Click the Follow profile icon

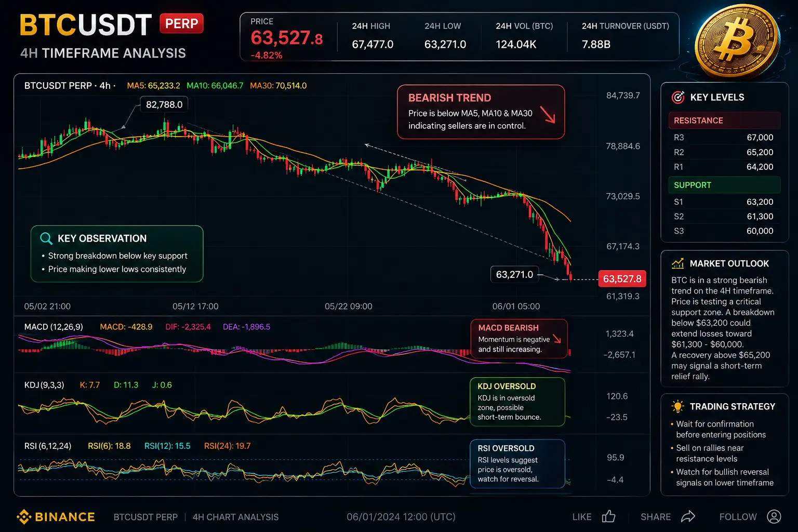click(774, 516)
